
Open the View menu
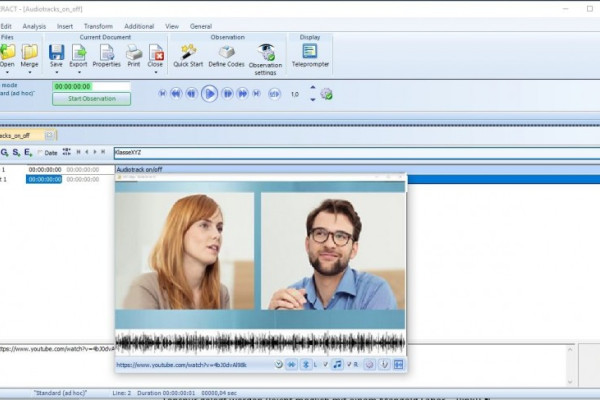(172, 26)
